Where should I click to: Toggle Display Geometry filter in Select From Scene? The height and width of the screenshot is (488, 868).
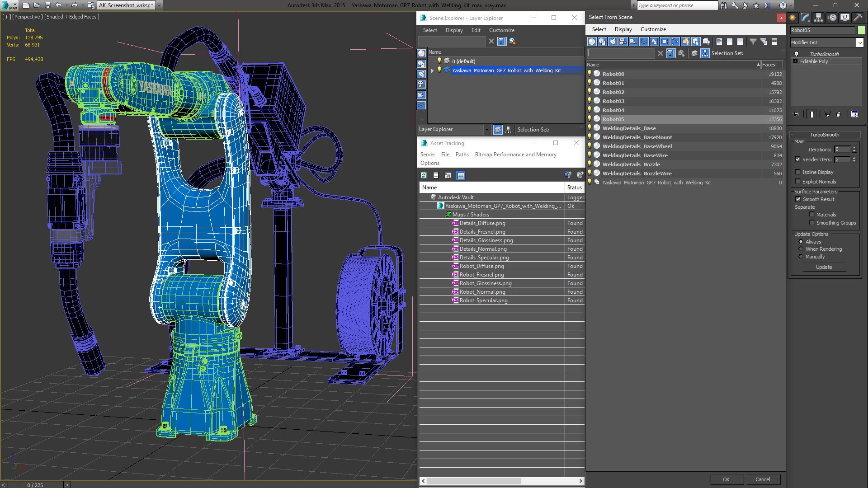(592, 42)
